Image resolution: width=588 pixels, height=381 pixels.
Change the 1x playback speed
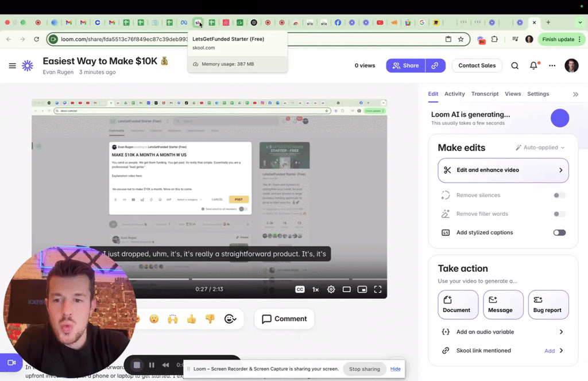pos(315,289)
